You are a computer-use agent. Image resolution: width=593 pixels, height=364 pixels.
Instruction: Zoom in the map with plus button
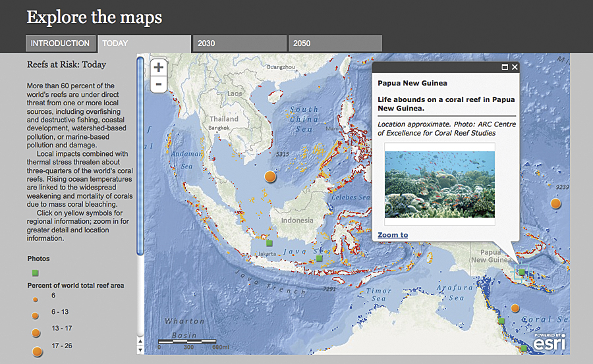tap(159, 68)
